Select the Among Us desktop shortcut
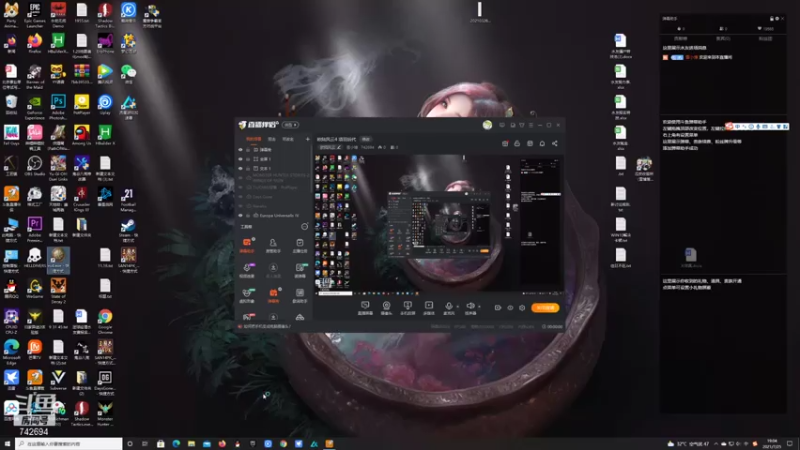Screen dimensions: 800x450 point(82,135)
